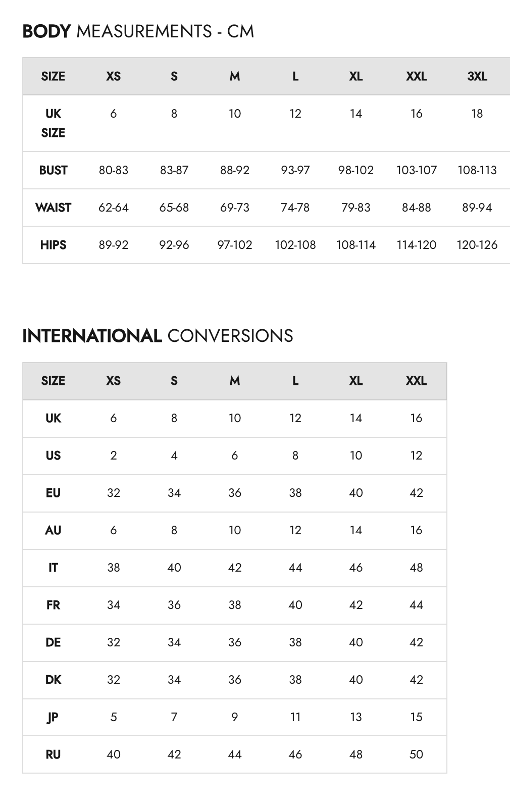This screenshot has width=510, height=812.
Task: Click the value 50 in RU row
Action: 416,754
